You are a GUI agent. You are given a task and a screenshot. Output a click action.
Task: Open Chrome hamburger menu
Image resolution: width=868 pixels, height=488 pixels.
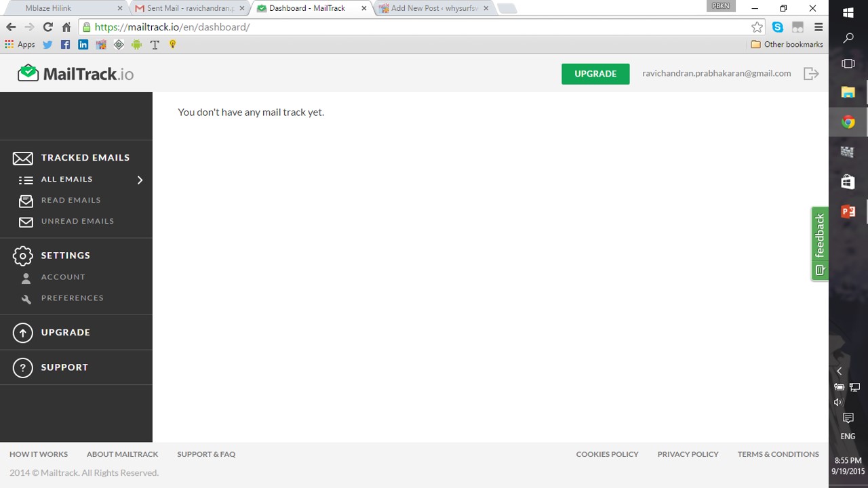[x=818, y=27]
